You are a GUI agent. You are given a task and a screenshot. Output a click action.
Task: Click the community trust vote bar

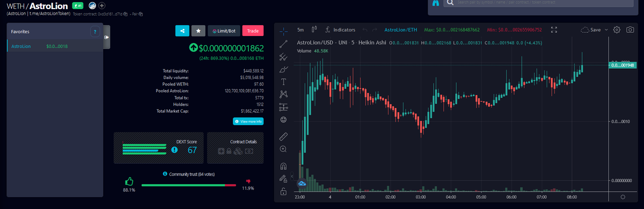click(188, 185)
